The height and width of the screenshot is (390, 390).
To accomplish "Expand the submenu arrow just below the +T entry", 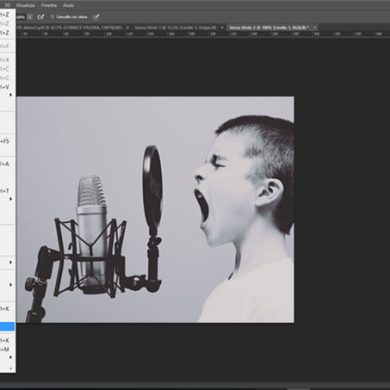I will pos(11,199).
